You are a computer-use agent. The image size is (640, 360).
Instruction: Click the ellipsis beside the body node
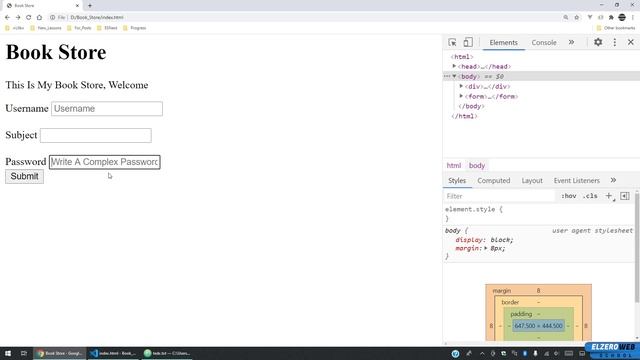447,76
